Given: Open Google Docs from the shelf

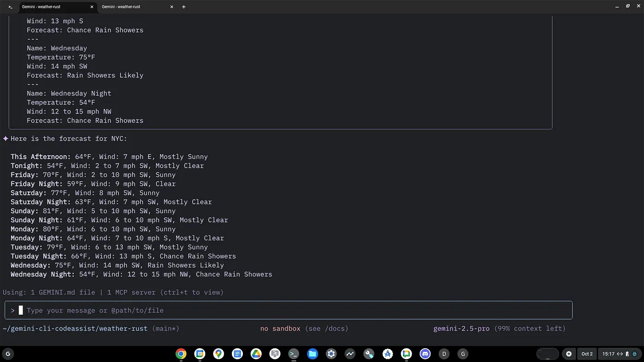Looking at the screenshot, I should point(237,354).
